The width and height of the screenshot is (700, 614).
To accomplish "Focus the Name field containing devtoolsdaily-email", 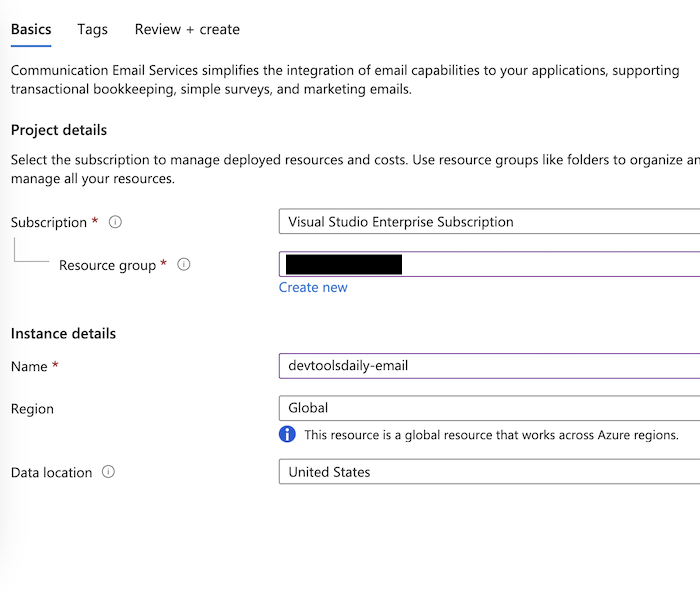I will [x=490, y=366].
